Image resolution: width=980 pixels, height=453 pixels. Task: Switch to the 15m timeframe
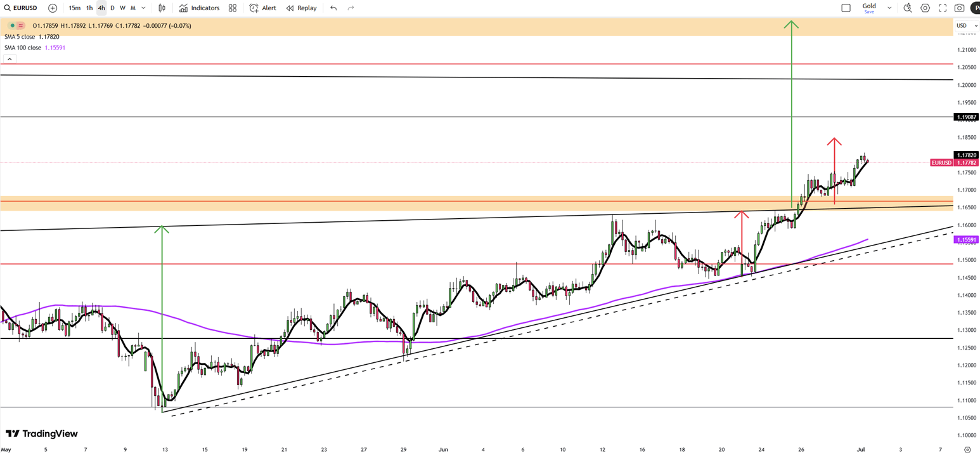[74, 8]
